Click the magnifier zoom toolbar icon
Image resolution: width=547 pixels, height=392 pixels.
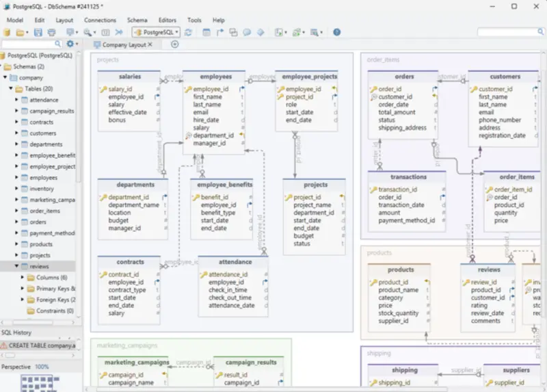click(87, 32)
